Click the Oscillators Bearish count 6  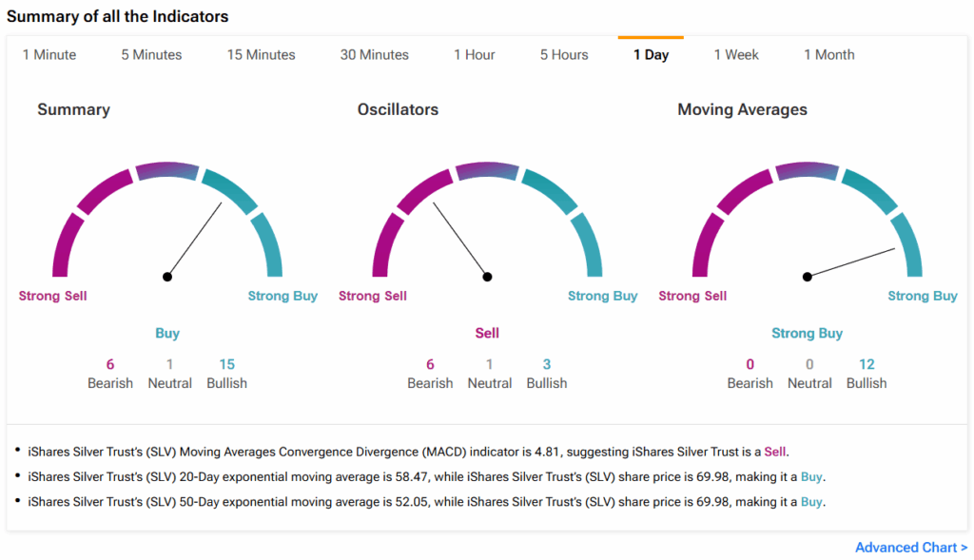click(430, 364)
